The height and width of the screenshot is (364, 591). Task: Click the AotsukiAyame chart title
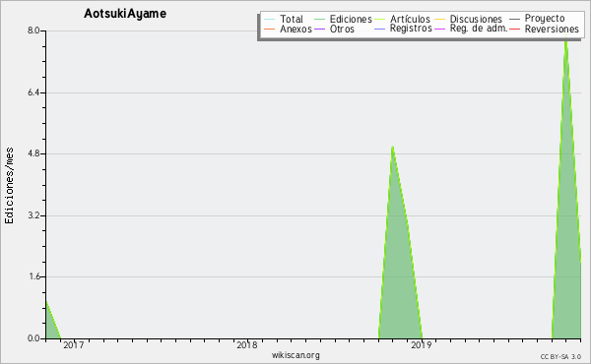click(125, 14)
